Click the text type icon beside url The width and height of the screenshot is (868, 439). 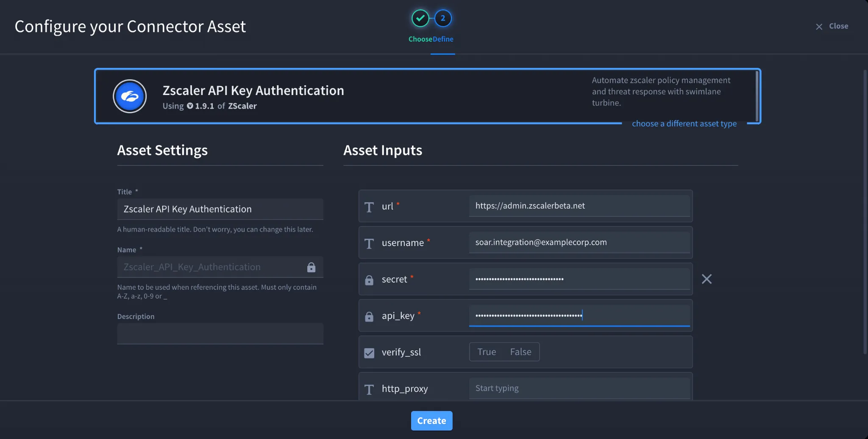tap(369, 207)
